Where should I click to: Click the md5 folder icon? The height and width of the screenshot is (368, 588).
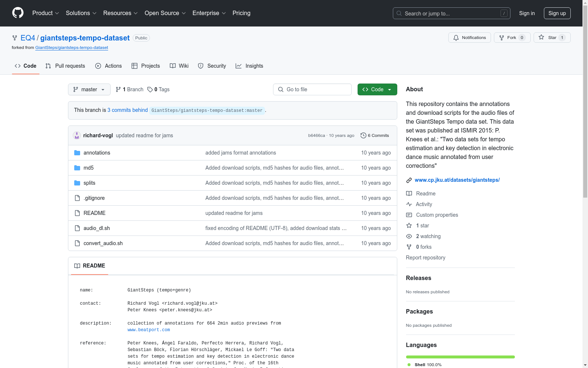[x=77, y=168]
